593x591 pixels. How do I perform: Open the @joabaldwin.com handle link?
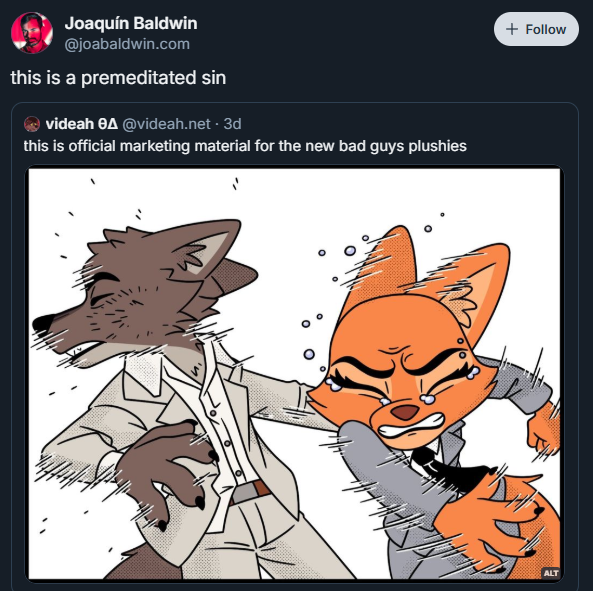click(x=127, y=44)
